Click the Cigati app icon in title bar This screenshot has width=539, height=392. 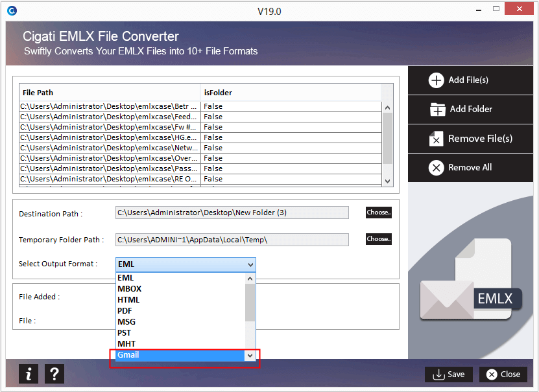tap(12, 11)
